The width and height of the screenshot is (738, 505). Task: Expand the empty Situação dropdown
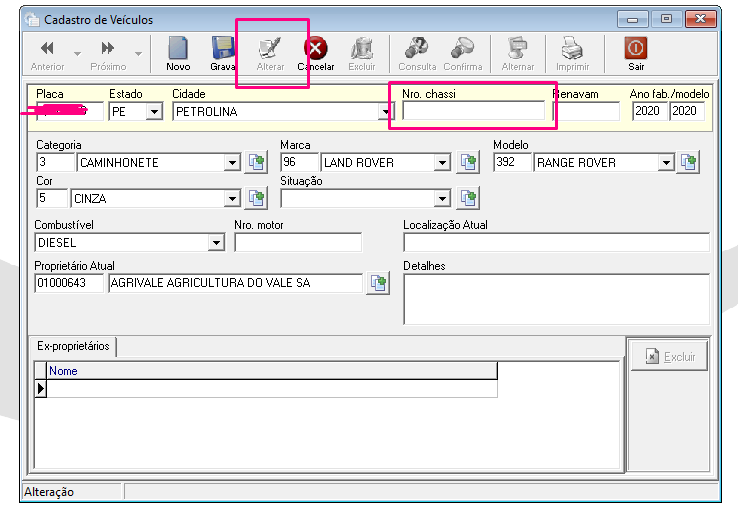point(442,199)
